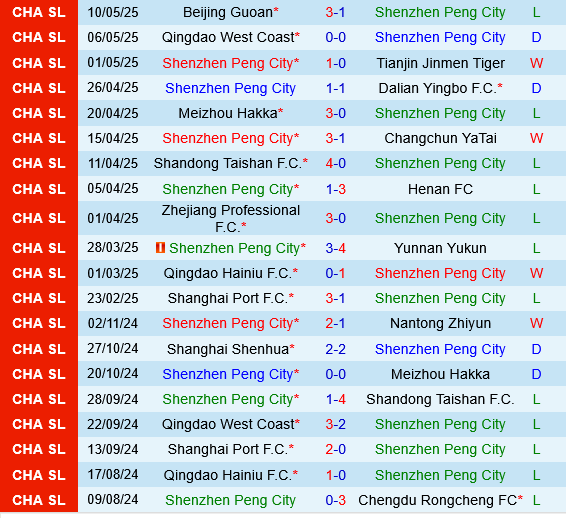This screenshot has height=518, width=566.
Task: Click CHA SL league label on 09/08/24 row
Action: click(39, 501)
